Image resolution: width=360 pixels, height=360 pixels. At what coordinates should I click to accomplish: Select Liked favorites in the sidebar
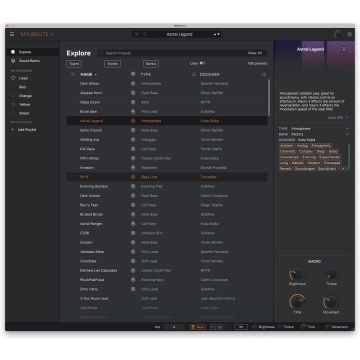23,78
